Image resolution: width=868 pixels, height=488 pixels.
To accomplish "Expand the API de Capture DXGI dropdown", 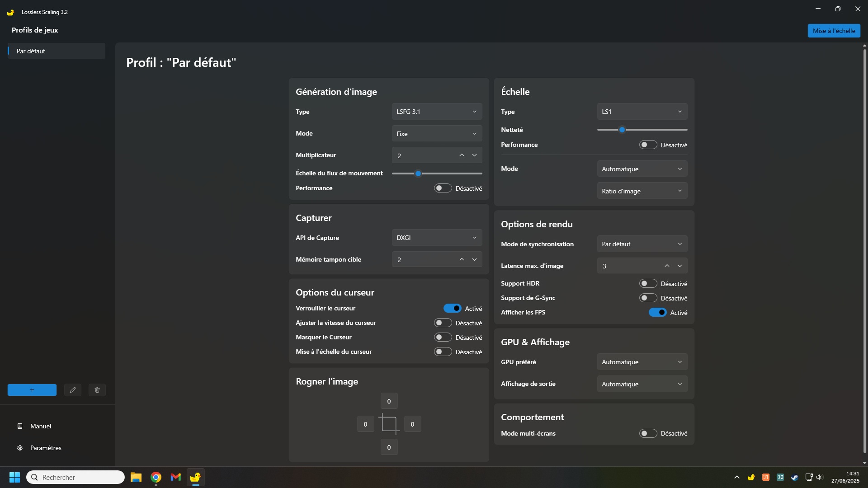I will pos(437,238).
